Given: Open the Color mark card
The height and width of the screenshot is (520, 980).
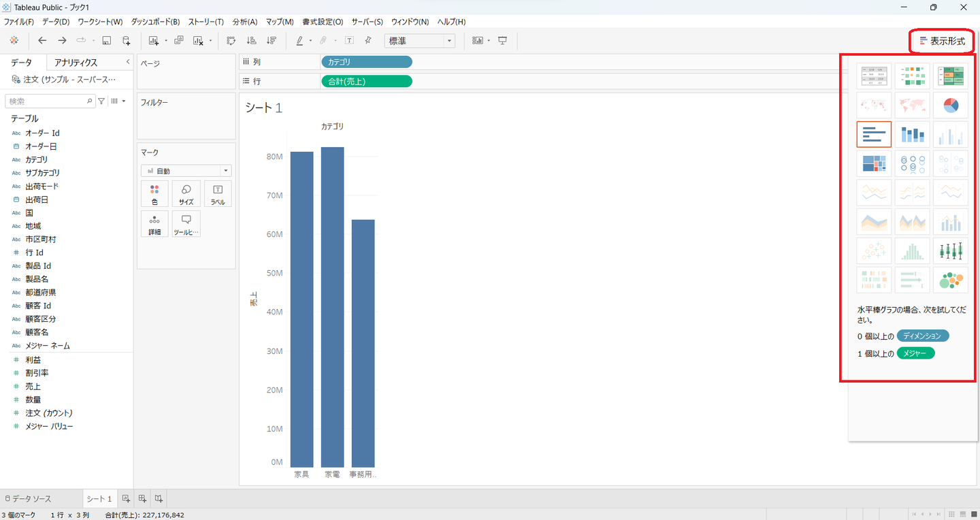Looking at the screenshot, I should pyautogui.click(x=154, y=193).
